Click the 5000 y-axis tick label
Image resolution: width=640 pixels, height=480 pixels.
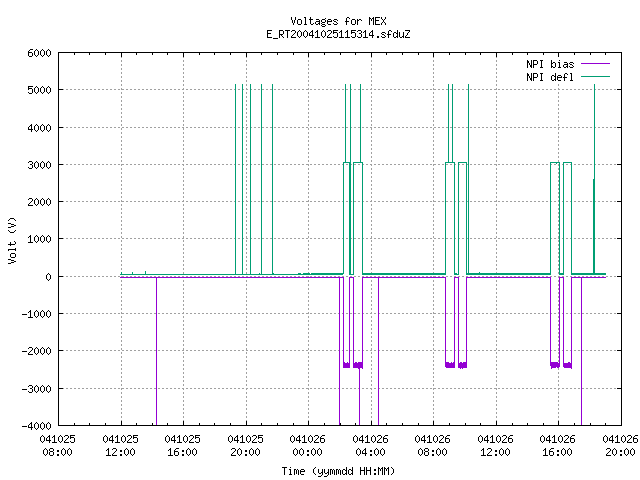click(40, 90)
